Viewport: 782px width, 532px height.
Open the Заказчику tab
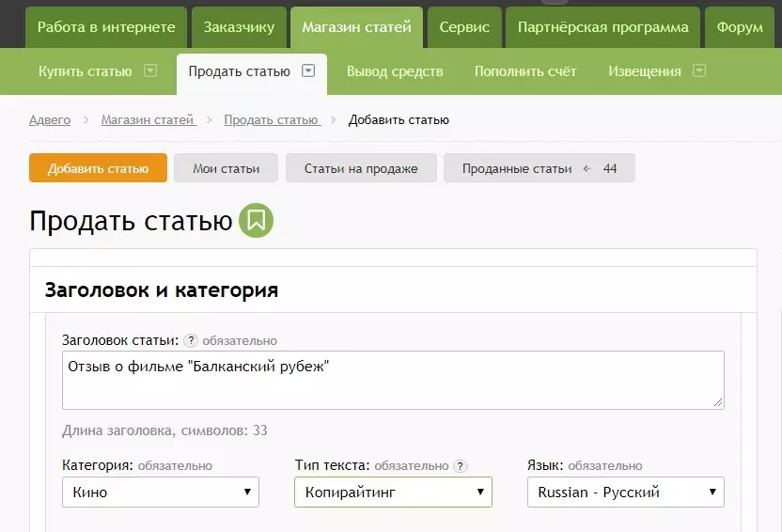click(239, 27)
